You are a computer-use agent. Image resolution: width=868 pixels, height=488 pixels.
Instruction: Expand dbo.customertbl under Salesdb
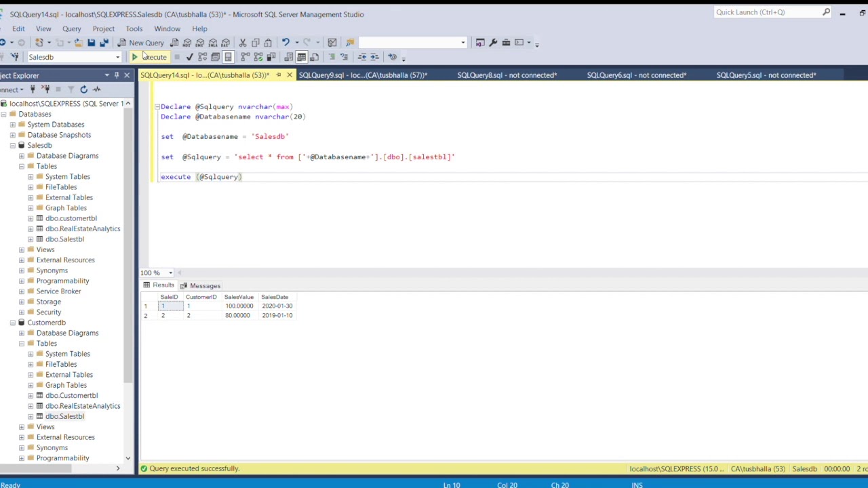point(31,218)
